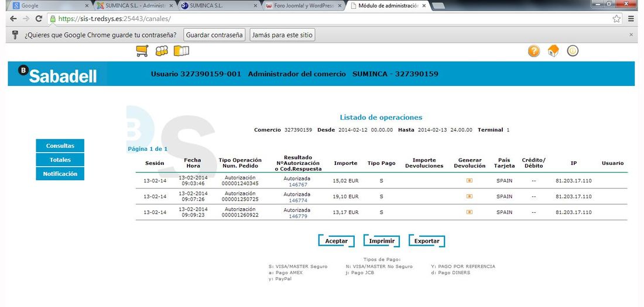Image resolution: width=644 pixels, height=307 pixels.
Task: Click order number 000001240345
Action: click(x=240, y=184)
